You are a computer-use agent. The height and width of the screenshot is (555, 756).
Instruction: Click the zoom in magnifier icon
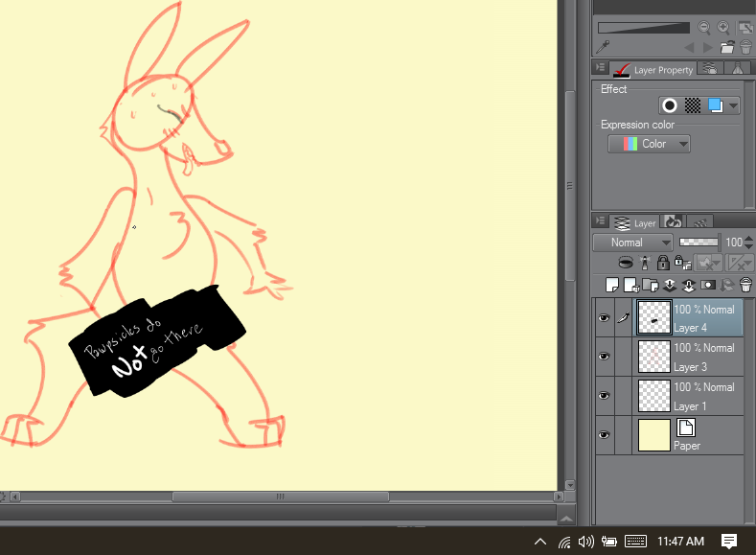pos(724,28)
